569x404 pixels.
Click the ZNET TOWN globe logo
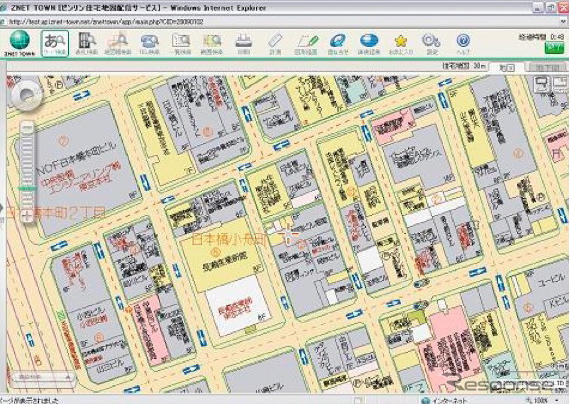[x=20, y=43]
